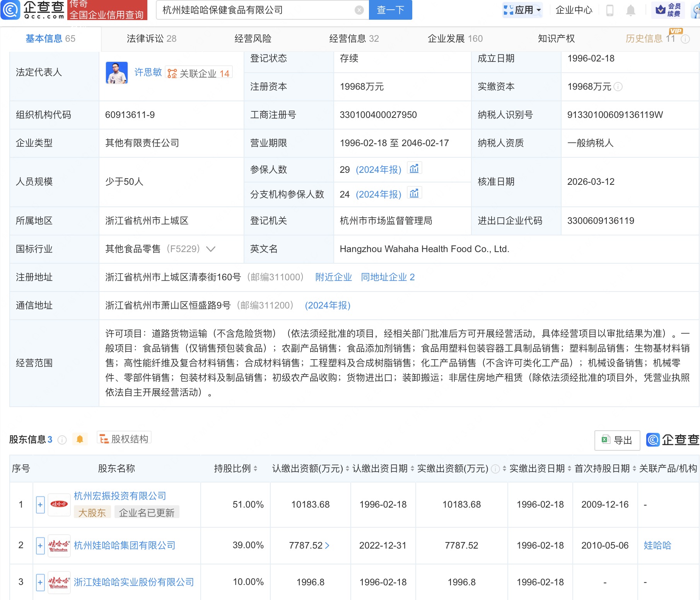Image resolution: width=700 pixels, height=600 pixels.
Task: Switch to 知识产权 tab
Action: click(x=556, y=38)
